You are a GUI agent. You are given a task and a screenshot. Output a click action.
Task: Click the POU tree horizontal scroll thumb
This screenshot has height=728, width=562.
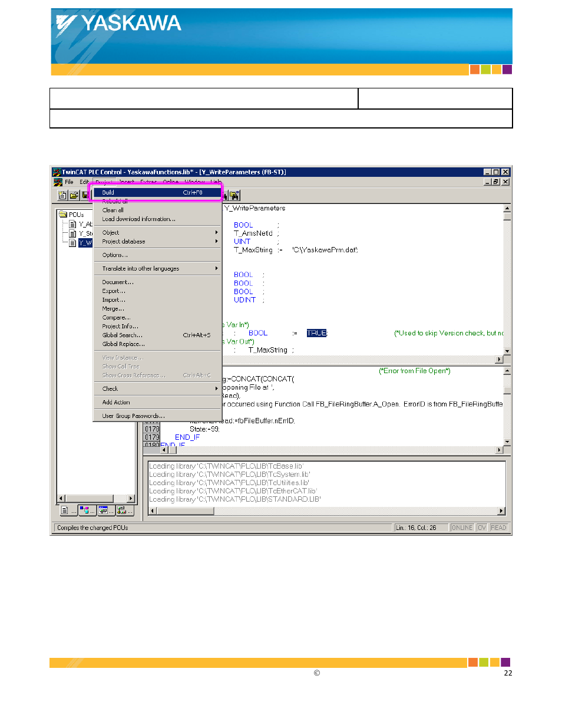point(90,499)
